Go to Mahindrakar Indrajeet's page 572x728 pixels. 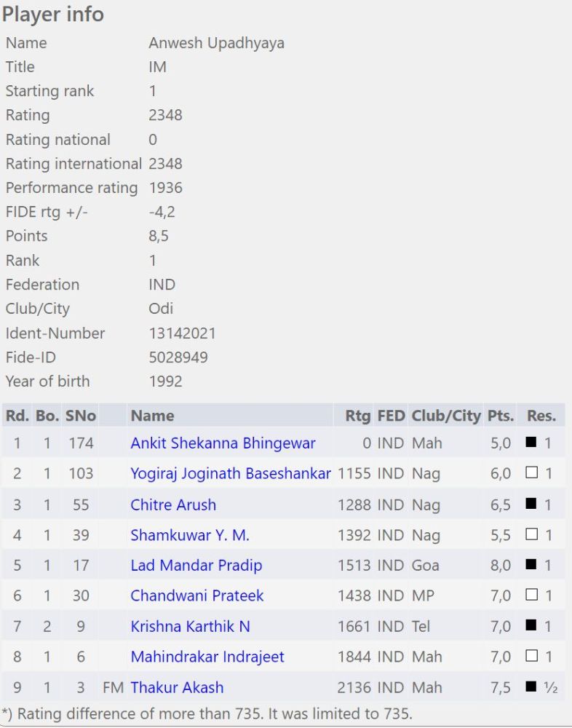(207, 657)
